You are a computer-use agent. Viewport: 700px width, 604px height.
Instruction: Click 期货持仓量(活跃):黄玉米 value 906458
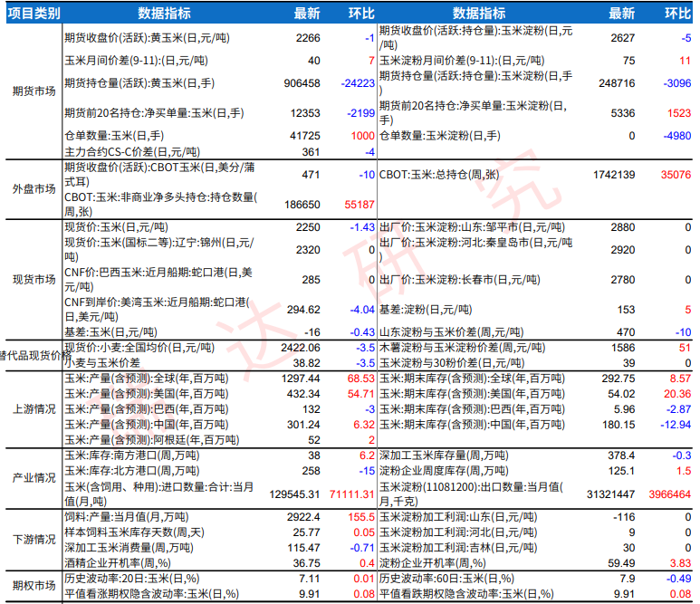pyautogui.click(x=302, y=83)
